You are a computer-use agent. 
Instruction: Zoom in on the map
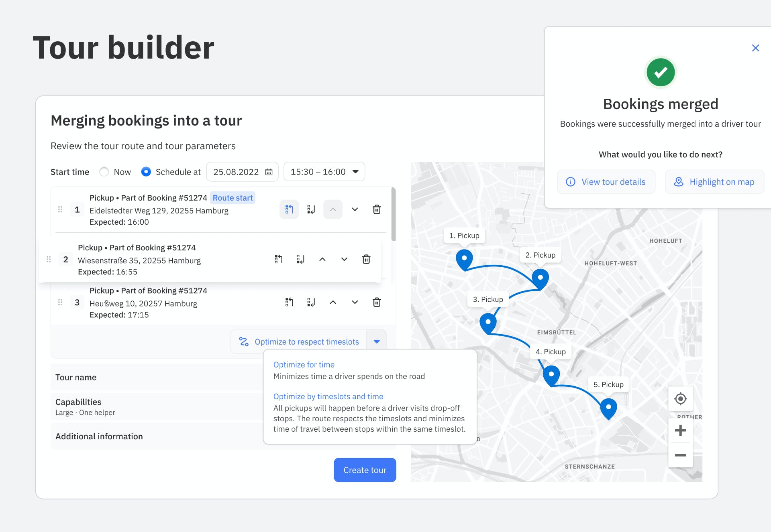tap(680, 430)
